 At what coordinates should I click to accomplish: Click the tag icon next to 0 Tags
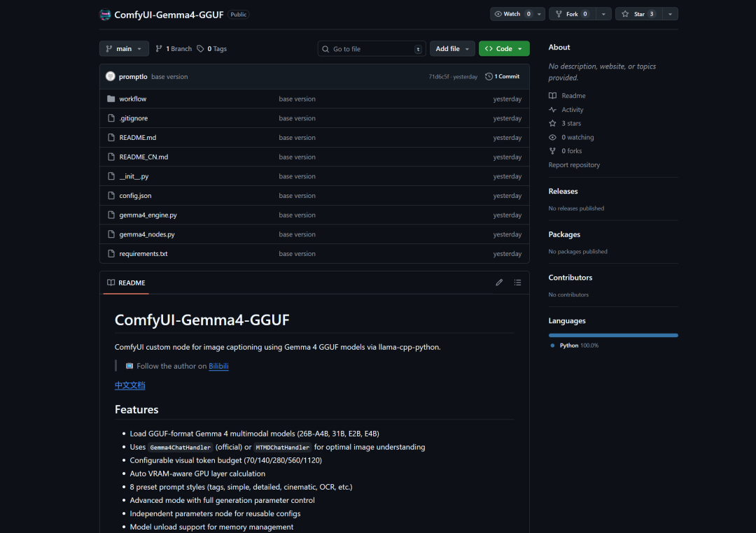pos(201,49)
